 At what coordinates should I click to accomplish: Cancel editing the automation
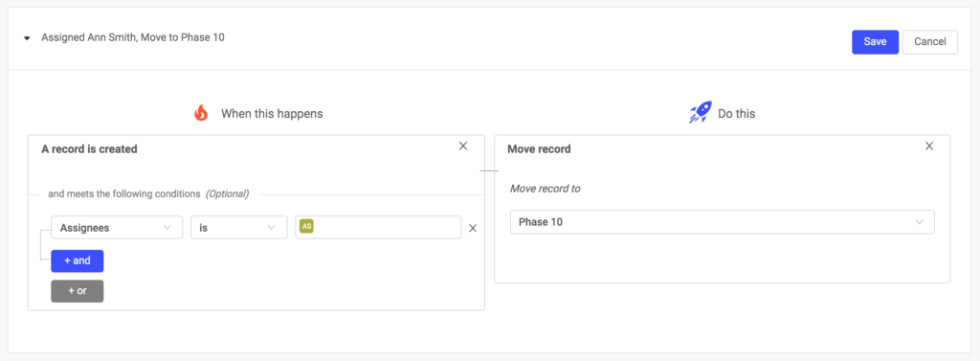tap(930, 42)
